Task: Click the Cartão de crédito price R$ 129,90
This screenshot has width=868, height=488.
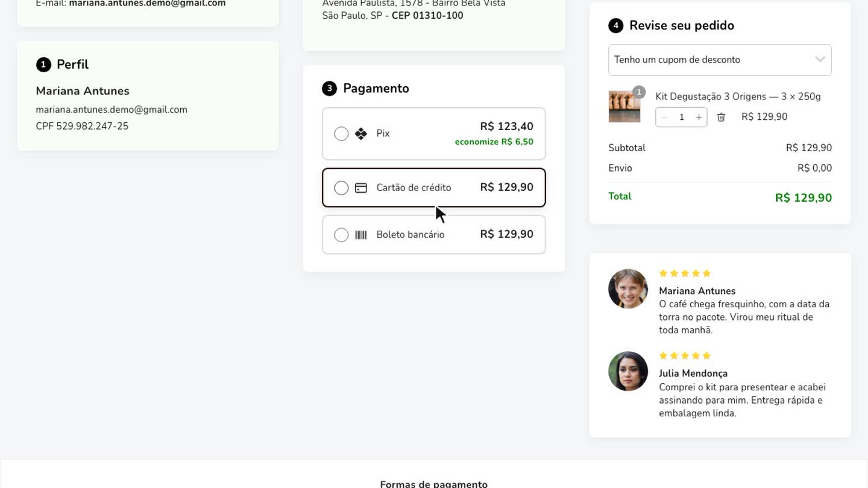Action: [x=506, y=187]
